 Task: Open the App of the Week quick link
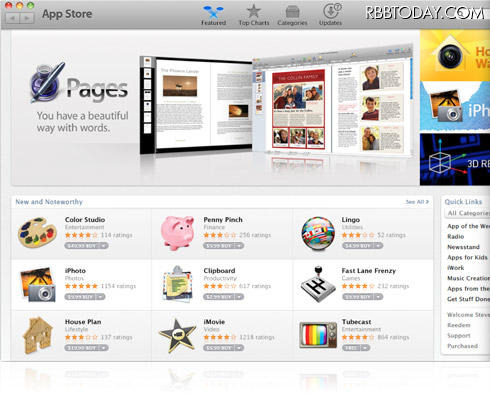coord(468,226)
